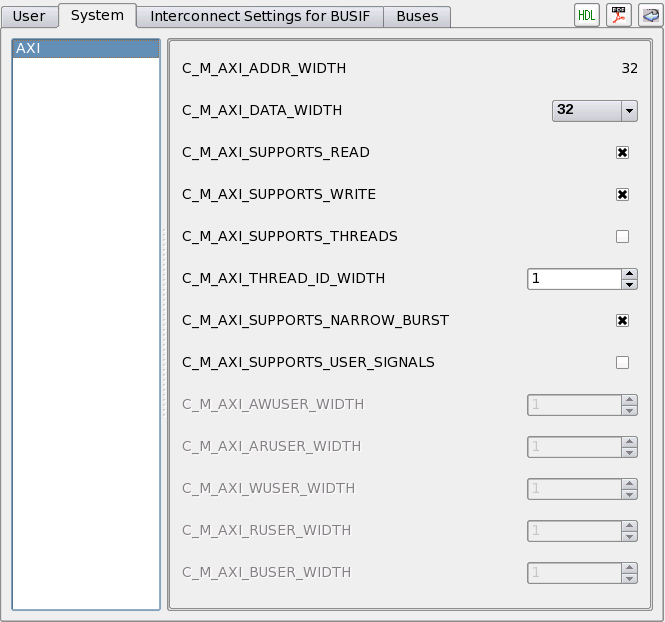Screen dimensions: 665x622
Task: Click the C_M_AXI_SUPPORTS_NARROW_BURST label
Action: point(315,320)
